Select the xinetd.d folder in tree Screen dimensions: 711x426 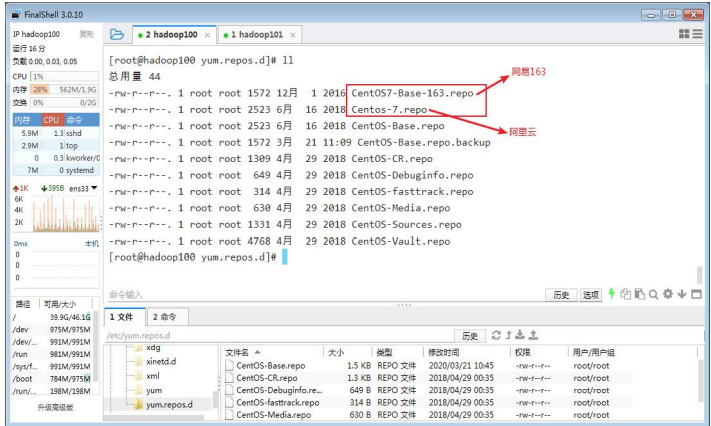coord(161,362)
